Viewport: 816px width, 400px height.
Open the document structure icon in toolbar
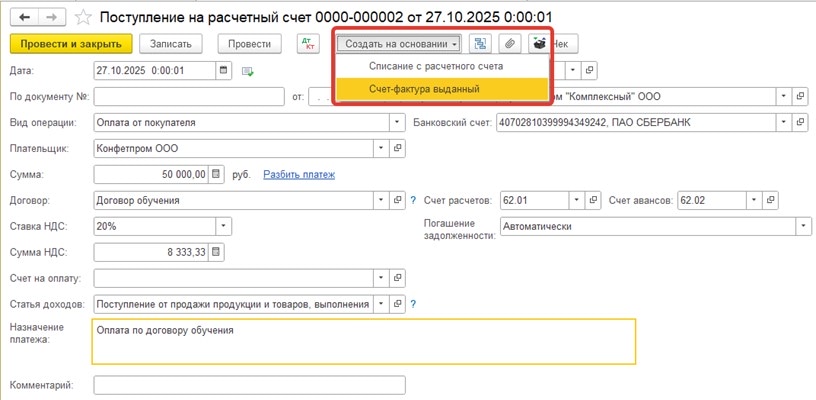click(481, 44)
